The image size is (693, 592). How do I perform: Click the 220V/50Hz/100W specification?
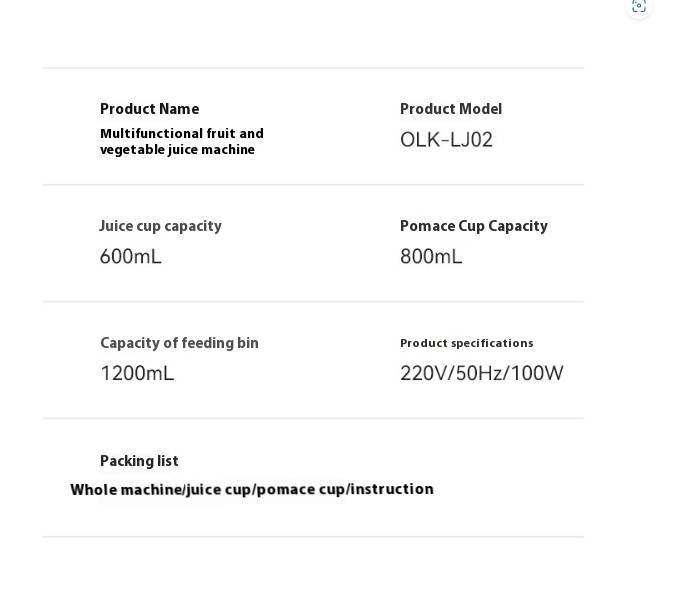(x=481, y=373)
